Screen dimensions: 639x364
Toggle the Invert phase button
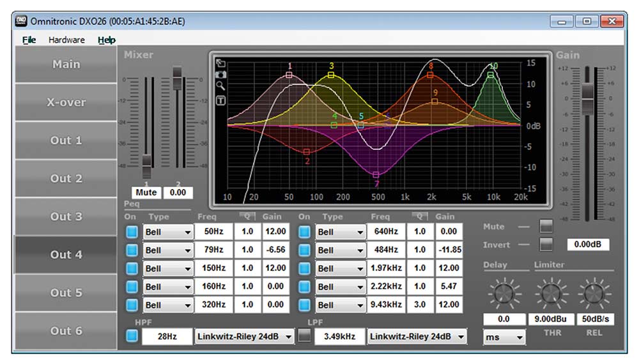[546, 245]
